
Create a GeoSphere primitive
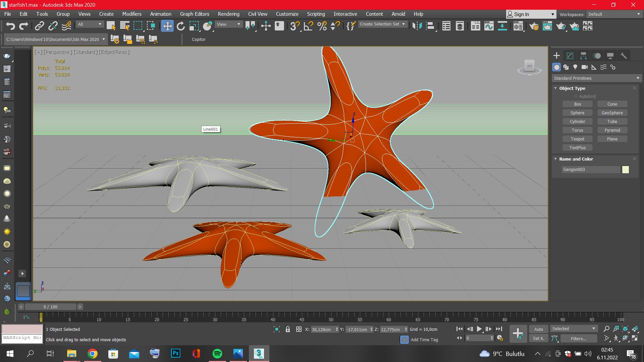612,113
